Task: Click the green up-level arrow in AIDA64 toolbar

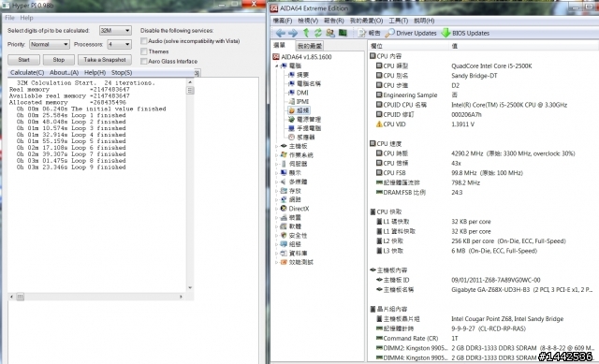Action: [x=306, y=34]
